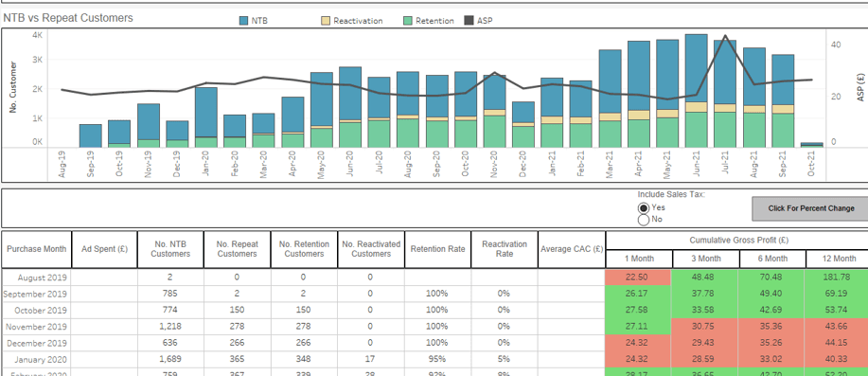This screenshot has width=868, height=376.
Task: Click the Dec-20 stacked bar
Action: (x=523, y=125)
